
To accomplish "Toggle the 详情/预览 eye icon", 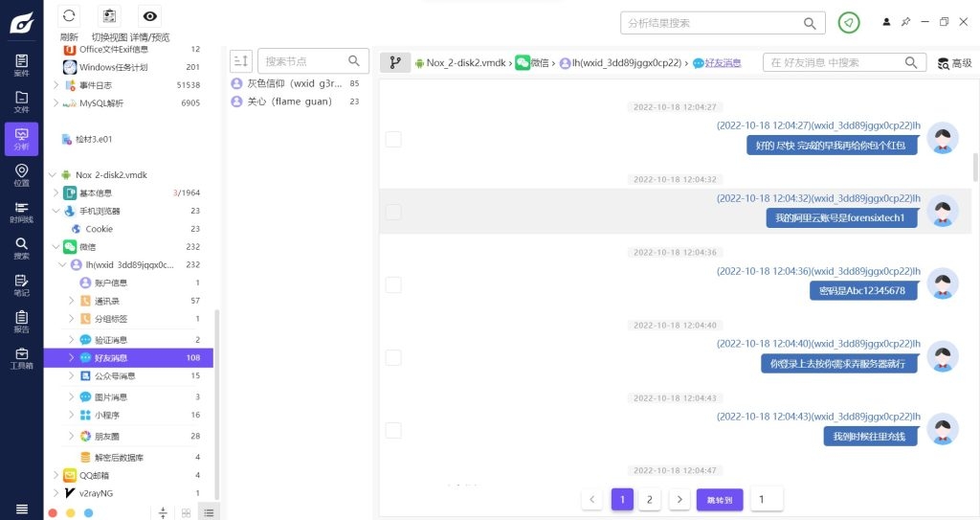I will pos(150,16).
